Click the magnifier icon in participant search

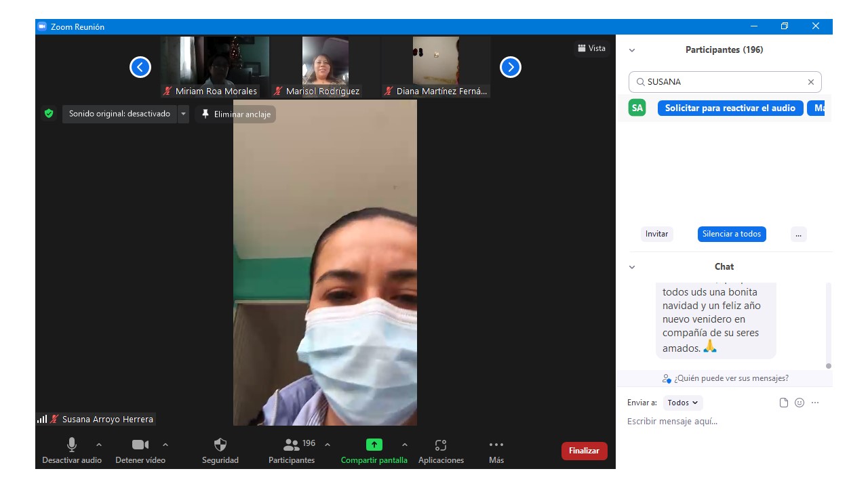[640, 82]
